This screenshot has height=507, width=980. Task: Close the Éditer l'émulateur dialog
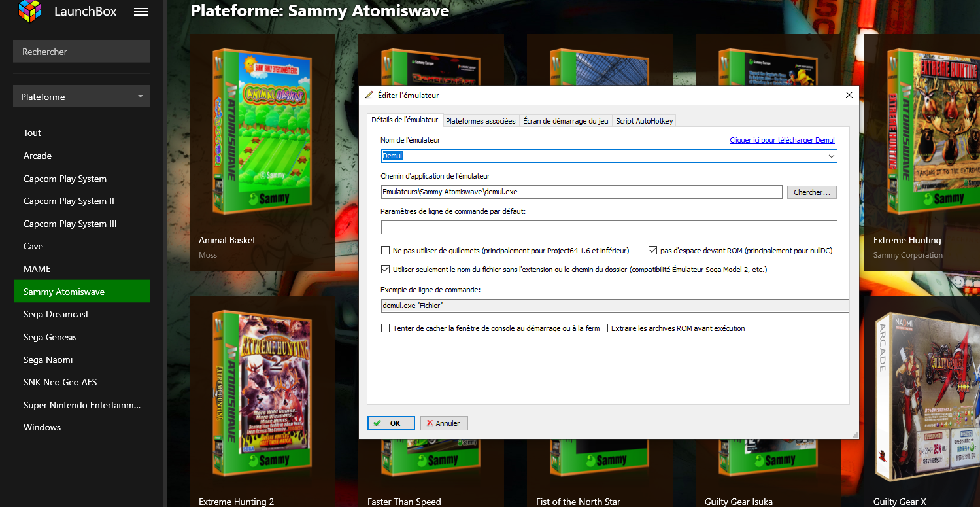coord(849,95)
